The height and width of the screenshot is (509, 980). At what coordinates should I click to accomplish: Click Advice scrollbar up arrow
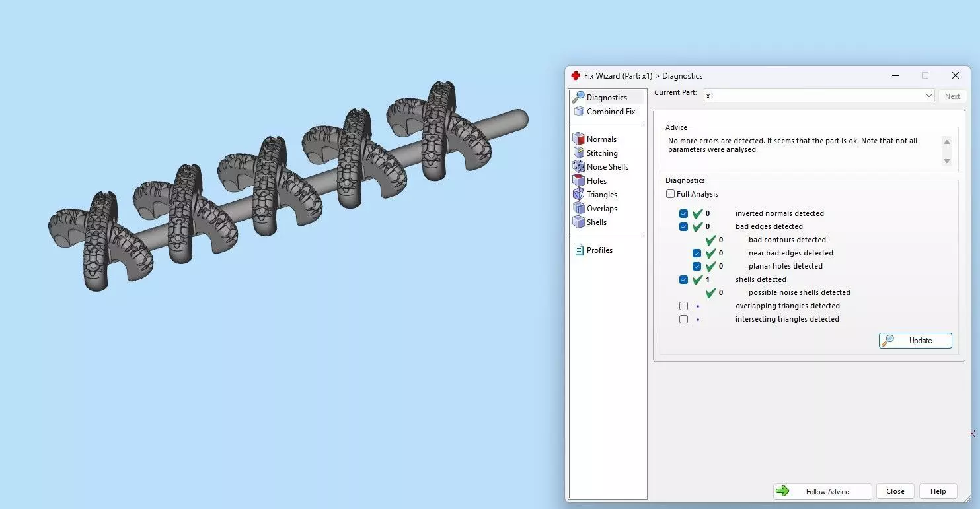(x=946, y=142)
